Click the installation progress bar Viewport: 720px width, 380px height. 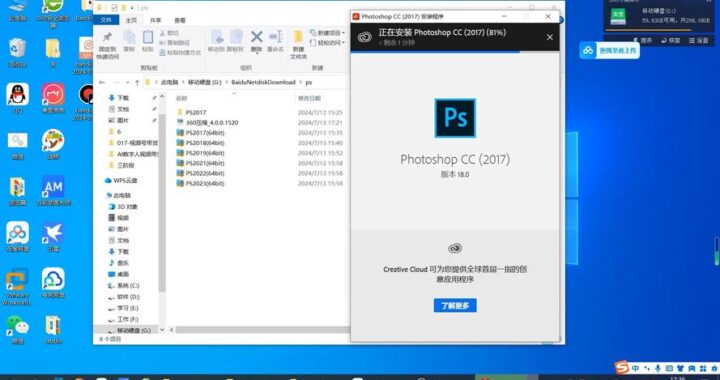point(455,52)
